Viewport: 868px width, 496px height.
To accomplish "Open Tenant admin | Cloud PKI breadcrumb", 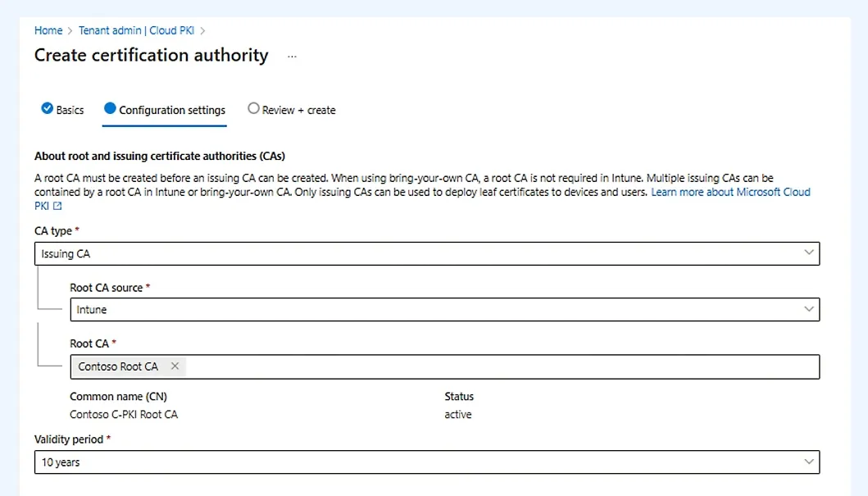I will coord(139,30).
